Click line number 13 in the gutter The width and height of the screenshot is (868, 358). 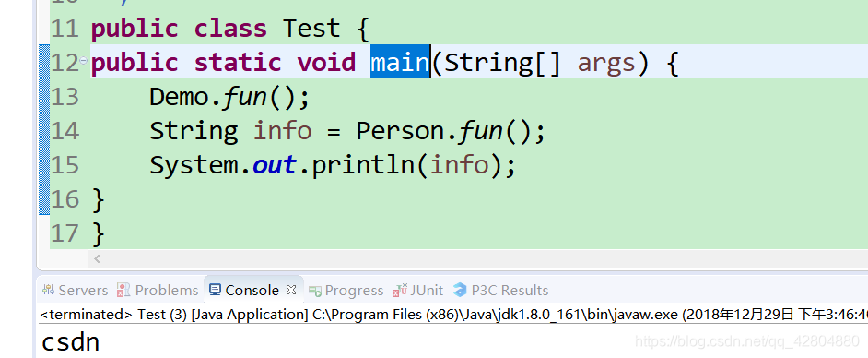(x=65, y=97)
